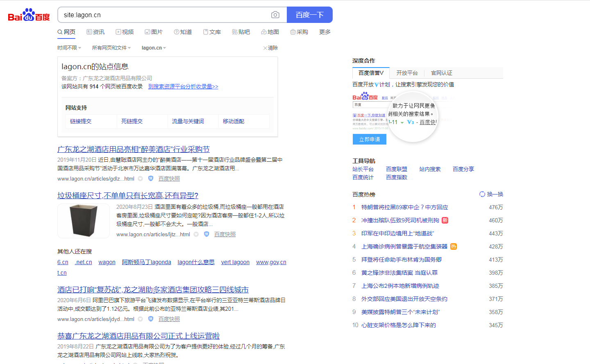Open the 地图 tab

pos(270,32)
